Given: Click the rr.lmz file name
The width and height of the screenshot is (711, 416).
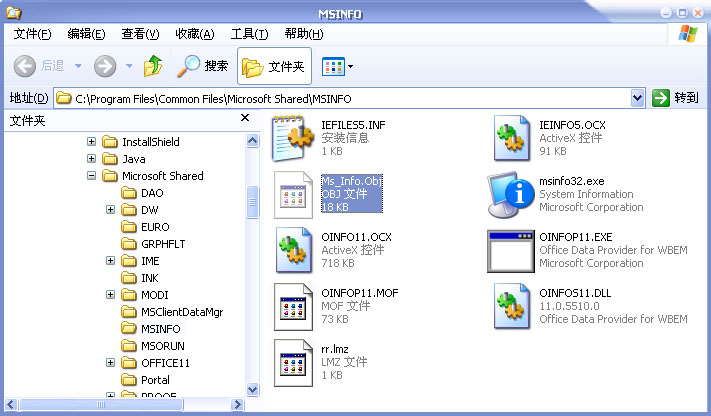Looking at the screenshot, I should click(x=335, y=349).
